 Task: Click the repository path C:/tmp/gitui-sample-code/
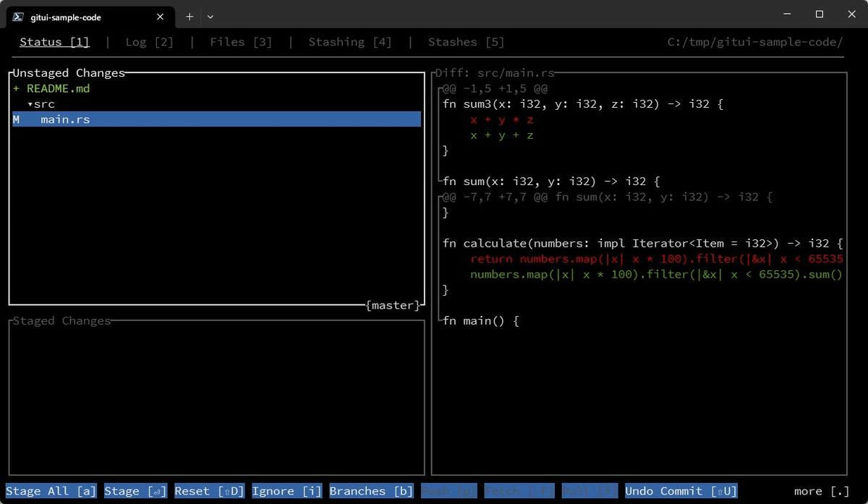click(x=755, y=42)
